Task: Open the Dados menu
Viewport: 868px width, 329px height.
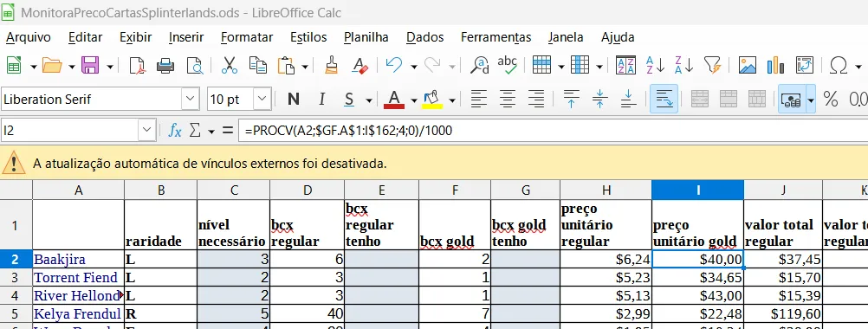Action: (x=425, y=37)
